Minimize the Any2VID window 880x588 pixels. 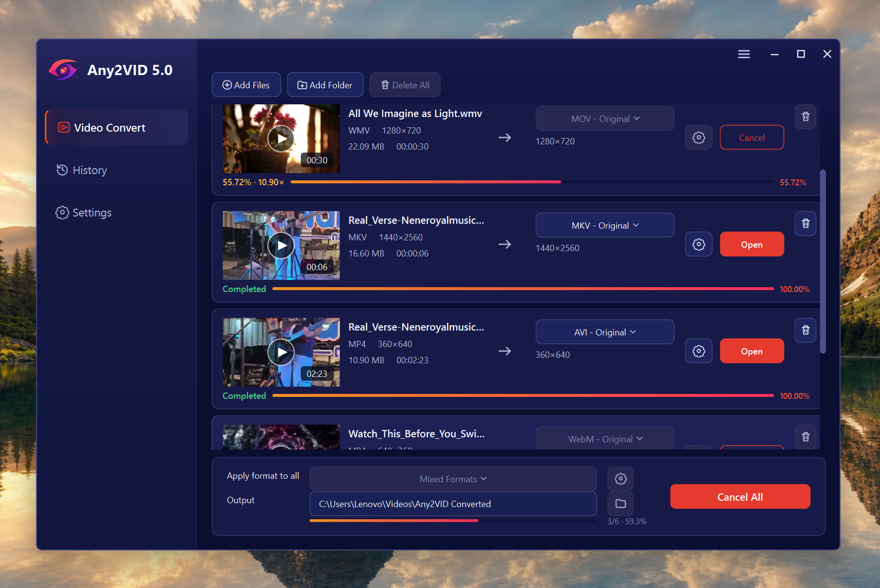pyautogui.click(x=774, y=54)
